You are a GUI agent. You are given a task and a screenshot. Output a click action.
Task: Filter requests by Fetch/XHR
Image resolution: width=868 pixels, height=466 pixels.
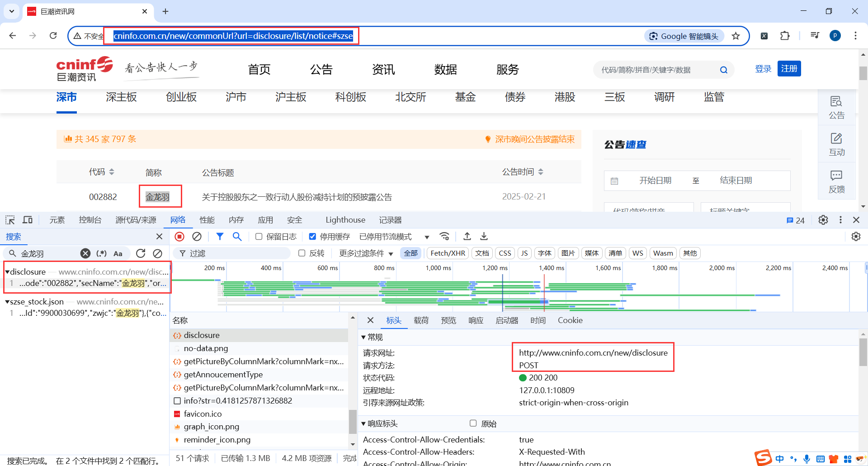448,253
